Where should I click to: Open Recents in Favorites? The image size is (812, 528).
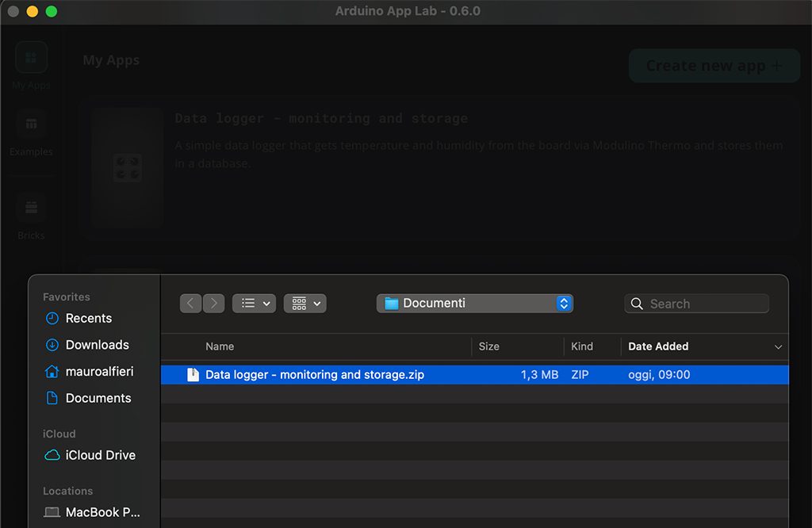click(87, 318)
